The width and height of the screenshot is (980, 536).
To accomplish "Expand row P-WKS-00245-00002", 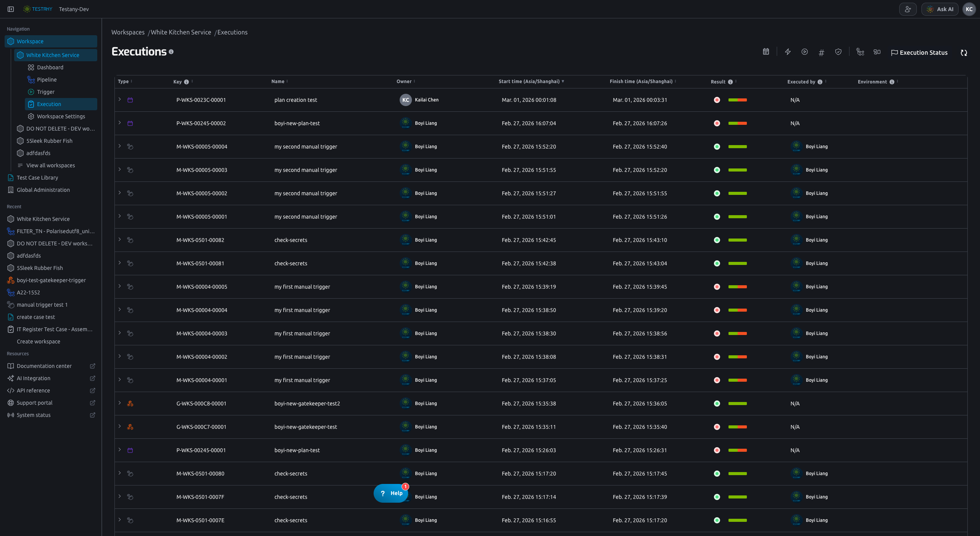I will click(x=119, y=123).
